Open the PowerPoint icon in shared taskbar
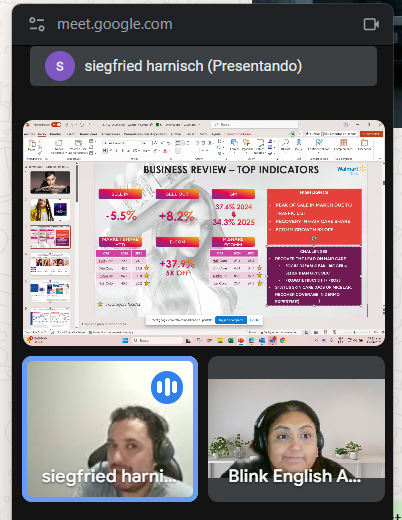402x520 pixels. coord(241,340)
